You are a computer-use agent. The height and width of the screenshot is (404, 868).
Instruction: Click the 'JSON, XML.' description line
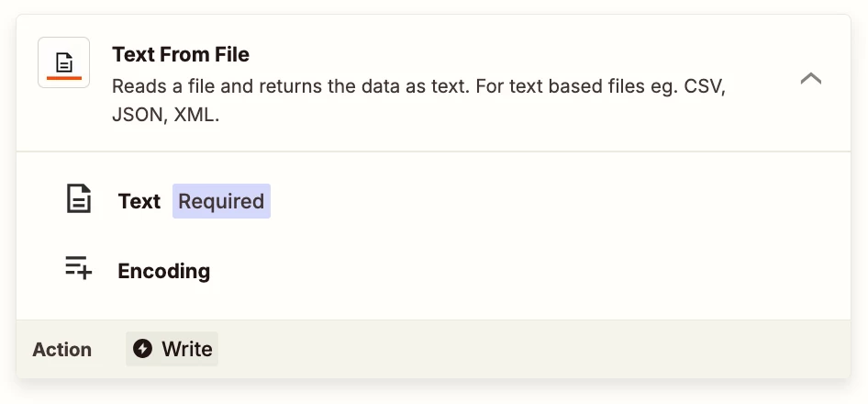166,116
